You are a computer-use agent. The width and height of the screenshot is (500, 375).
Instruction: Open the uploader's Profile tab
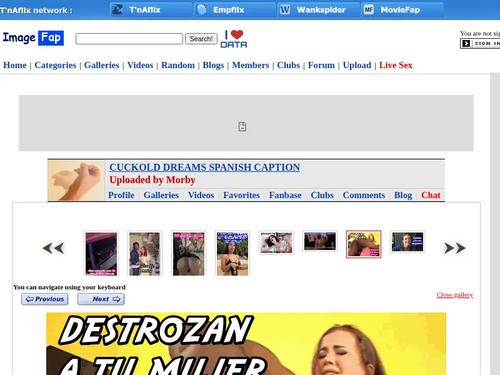(121, 195)
